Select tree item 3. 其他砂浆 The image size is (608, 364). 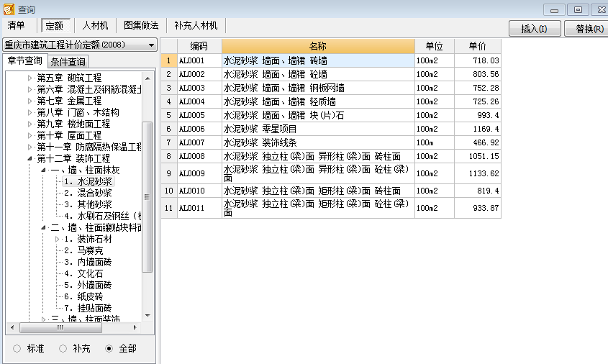click(x=88, y=204)
